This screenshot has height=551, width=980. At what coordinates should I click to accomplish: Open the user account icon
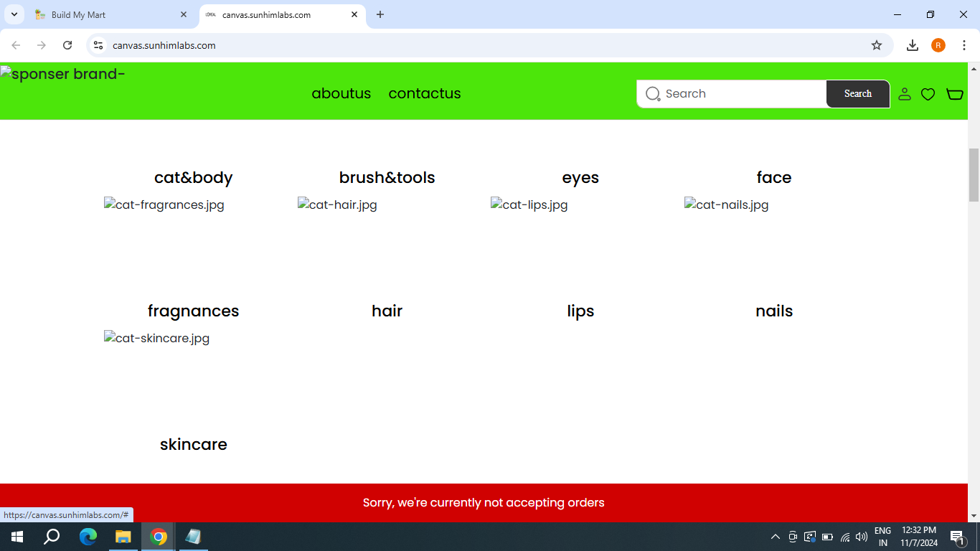[x=905, y=94]
